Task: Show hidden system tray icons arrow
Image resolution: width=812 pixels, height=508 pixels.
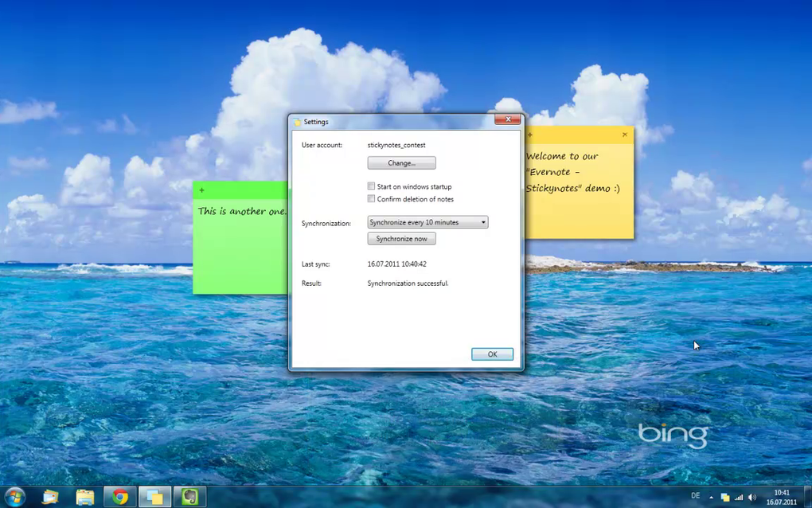Action: click(x=711, y=497)
